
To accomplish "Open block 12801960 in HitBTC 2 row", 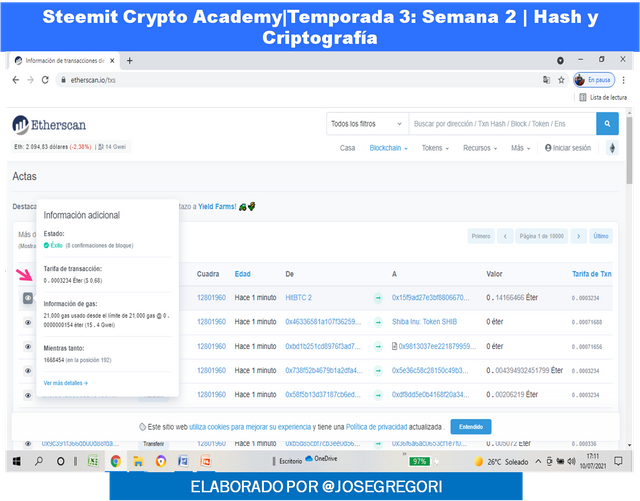I will coord(211,298).
